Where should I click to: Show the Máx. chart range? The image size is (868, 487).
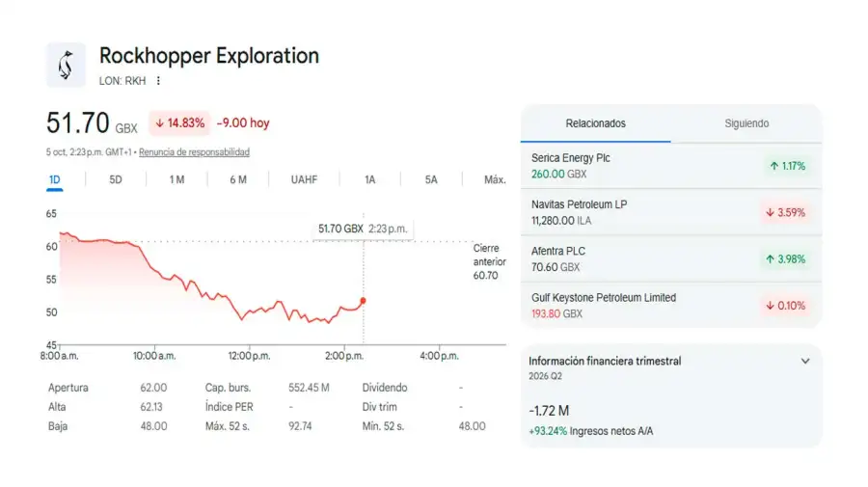(x=495, y=179)
